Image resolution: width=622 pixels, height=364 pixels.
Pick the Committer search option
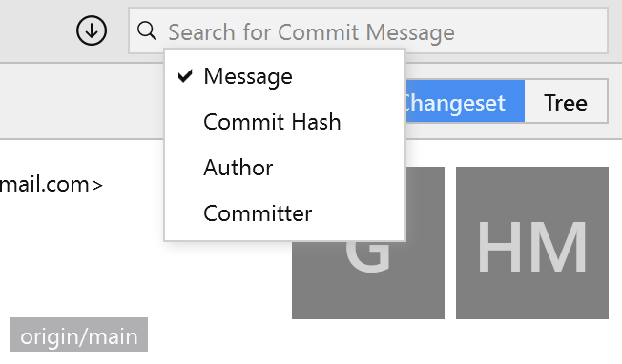tap(285, 213)
